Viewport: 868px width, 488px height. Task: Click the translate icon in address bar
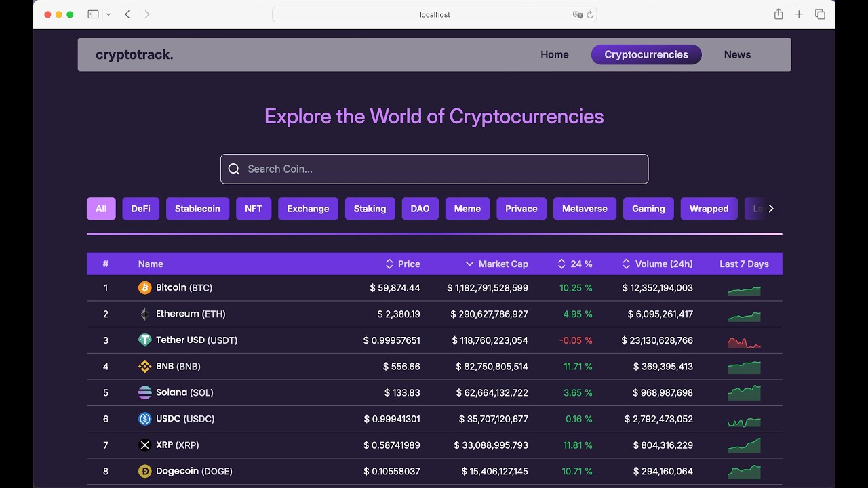[x=578, y=14]
